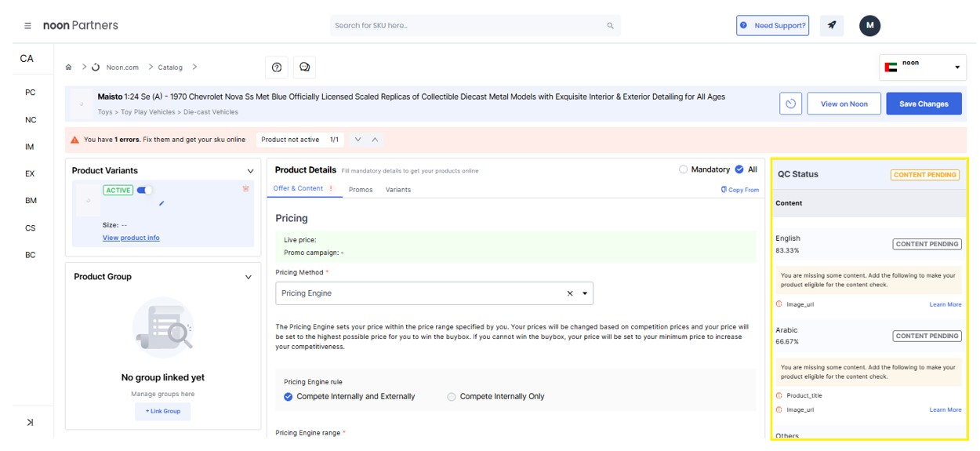The width and height of the screenshot is (980, 451).
Task: Open the BM sidebar item
Action: (x=31, y=201)
